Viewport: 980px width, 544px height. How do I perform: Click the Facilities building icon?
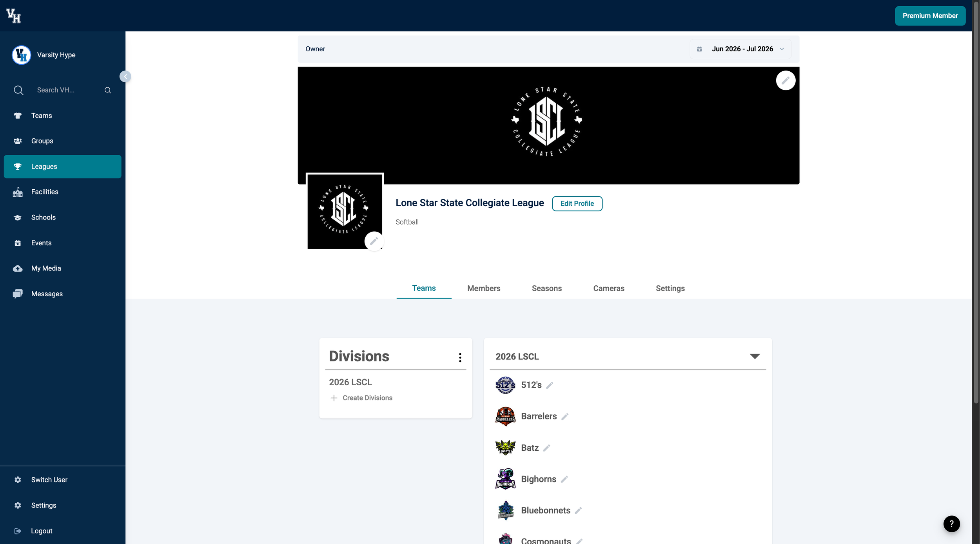tap(18, 192)
